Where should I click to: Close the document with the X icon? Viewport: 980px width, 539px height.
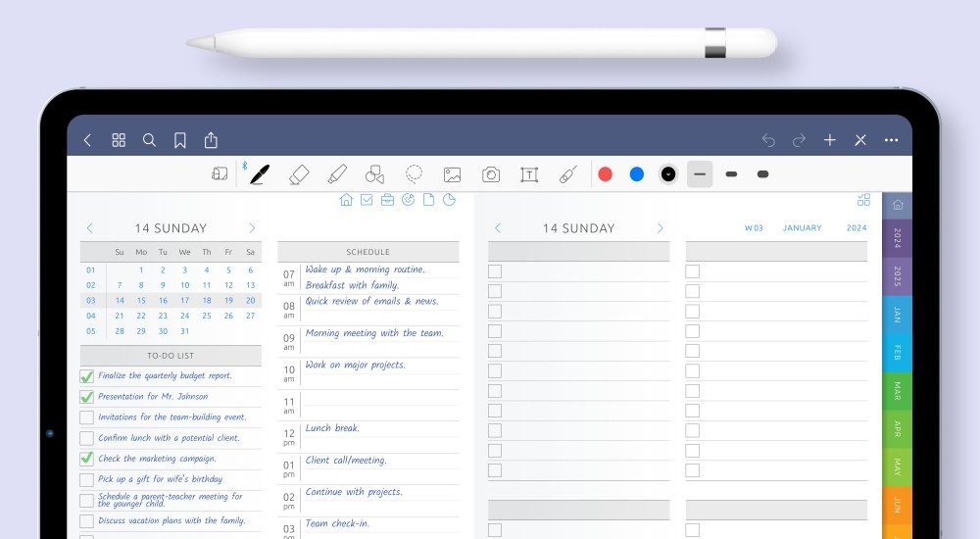[860, 140]
